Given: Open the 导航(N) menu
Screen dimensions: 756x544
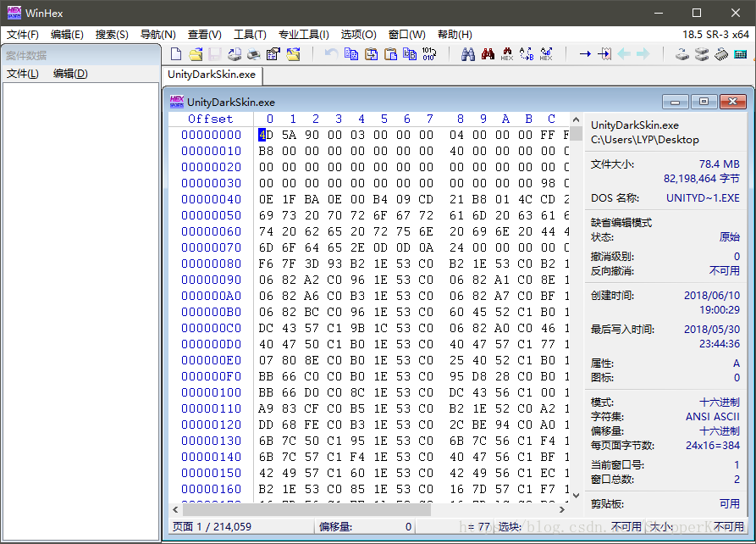Looking at the screenshot, I should [157, 35].
